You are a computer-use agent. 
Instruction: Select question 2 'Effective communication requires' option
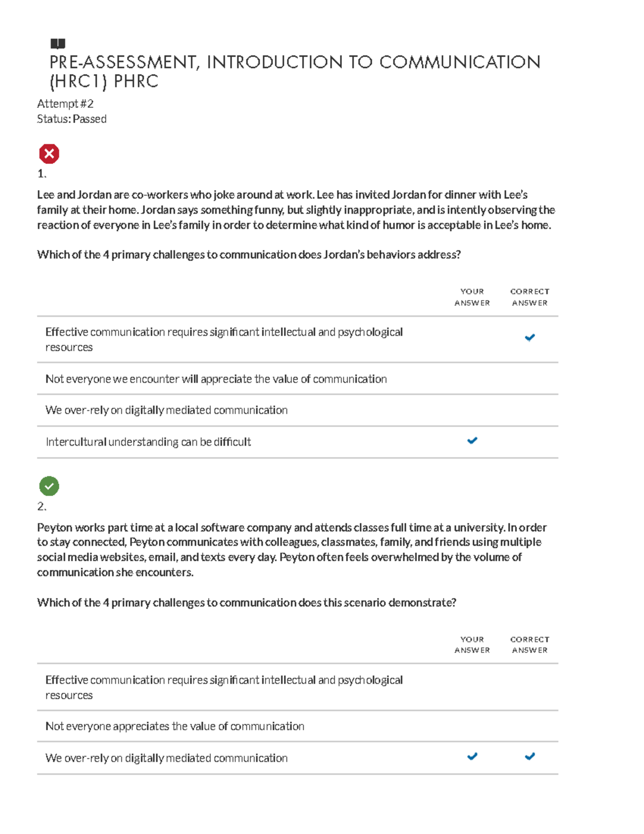pos(224,687)
